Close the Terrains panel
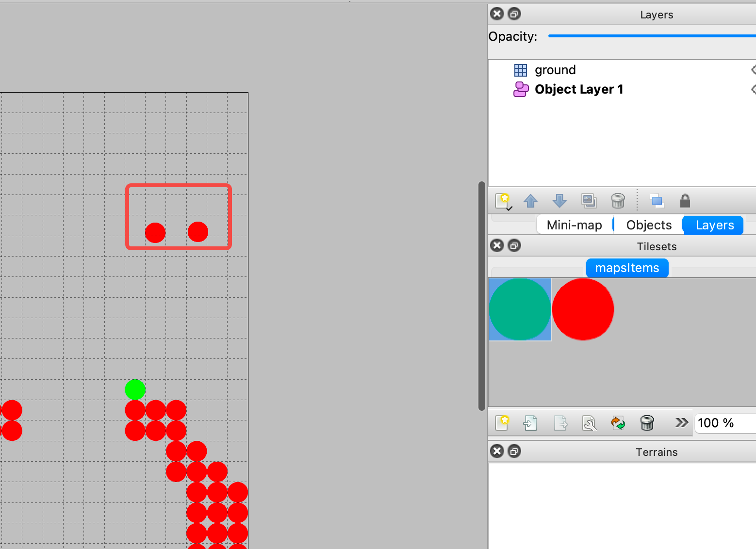Viewport: 756px width, 549px height. [497, 451]
